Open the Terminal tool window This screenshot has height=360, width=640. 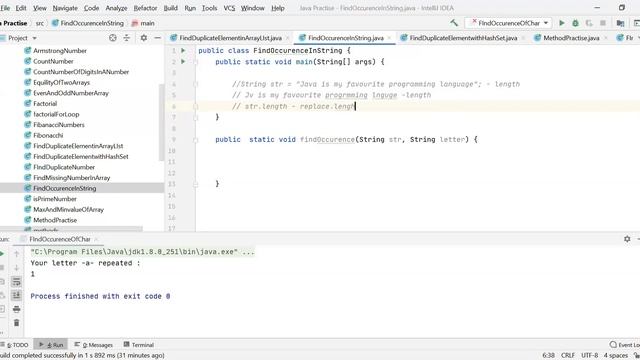pyautogui.click(x=138, y=345)
